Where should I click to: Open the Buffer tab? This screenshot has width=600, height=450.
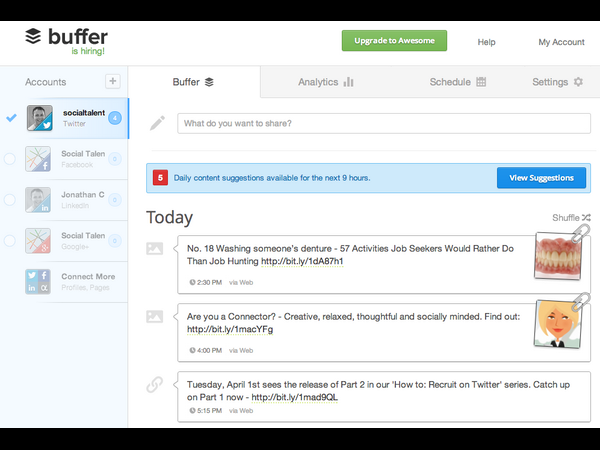coord(194,82)
